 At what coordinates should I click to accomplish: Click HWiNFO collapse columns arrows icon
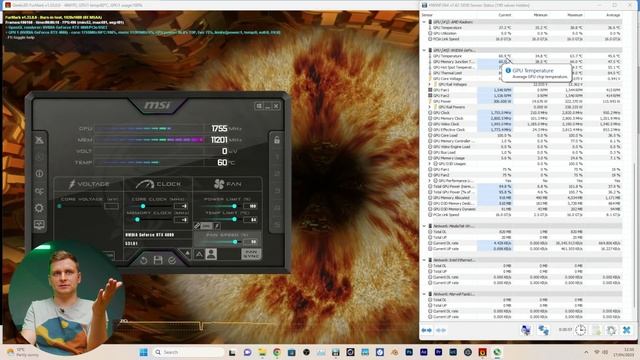[x=441, y=330]
